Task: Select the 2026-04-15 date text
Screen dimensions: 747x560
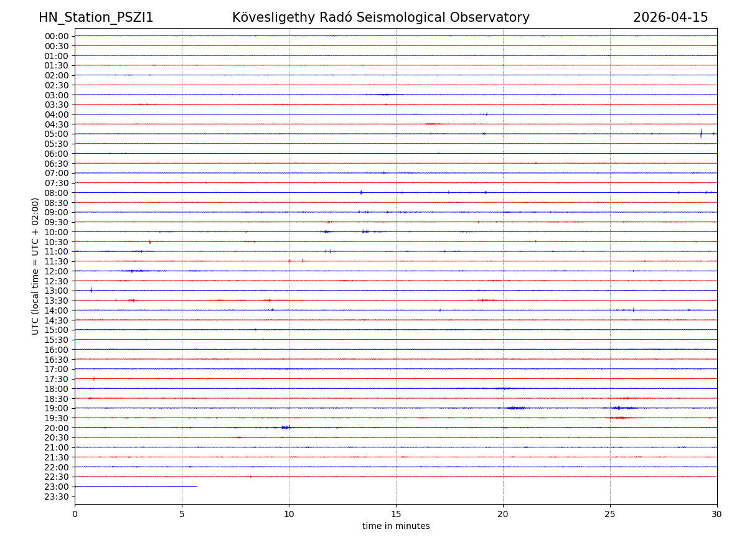Action: tap(670, 17)
